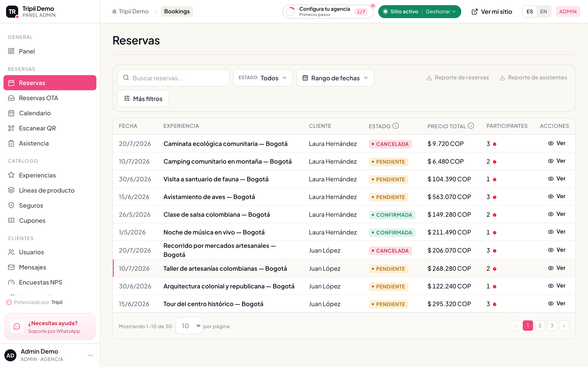
Task: Open the WhatsApp support chat icon
Action: (x=17, y=326)
